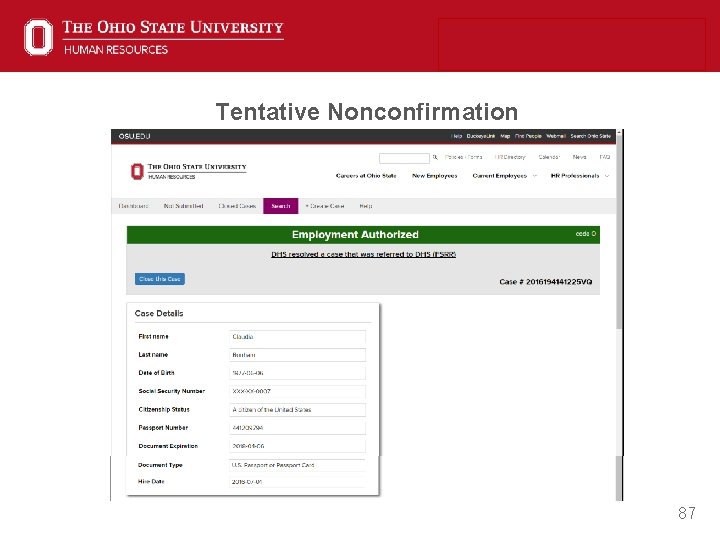Click the magnifier search icon
This screenshot has width=720, height=540.
point(435,158)
